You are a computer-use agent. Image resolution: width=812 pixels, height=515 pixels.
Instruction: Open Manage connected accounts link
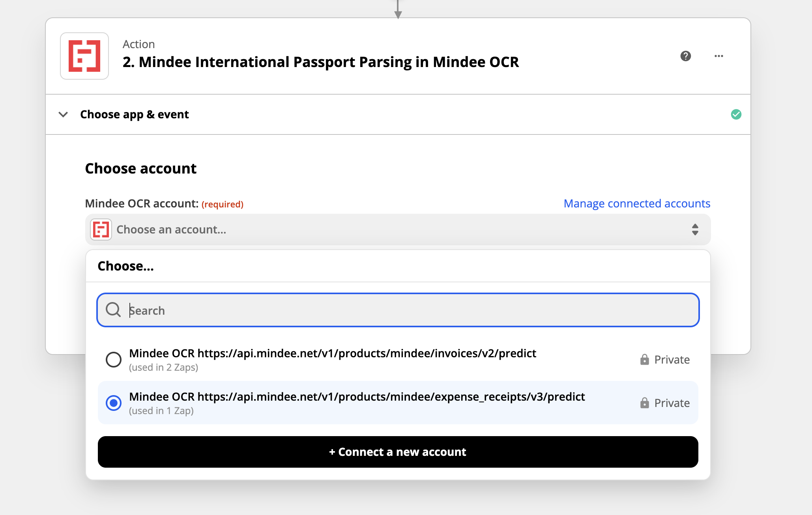(x=636, y=203)
